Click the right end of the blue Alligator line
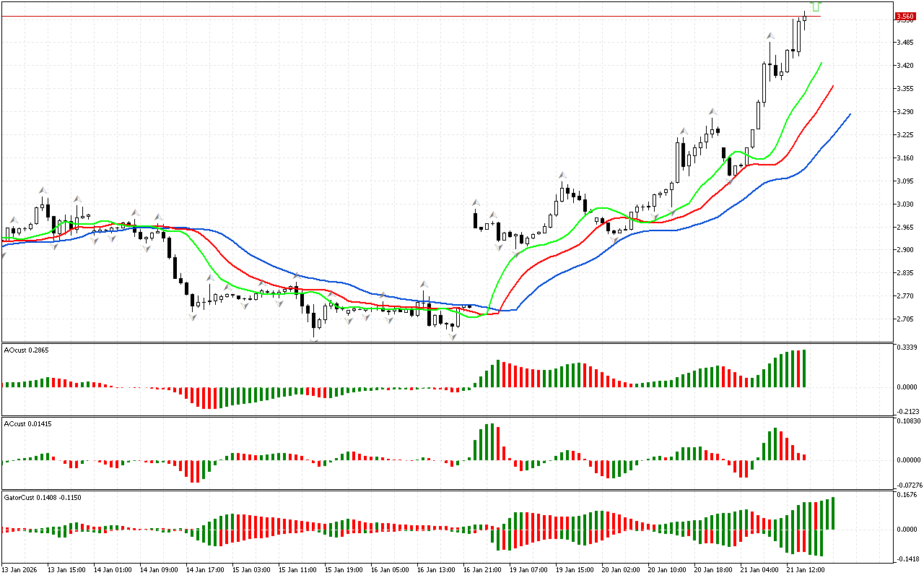Viewport: 924px width, 578px height. (850, 114)
